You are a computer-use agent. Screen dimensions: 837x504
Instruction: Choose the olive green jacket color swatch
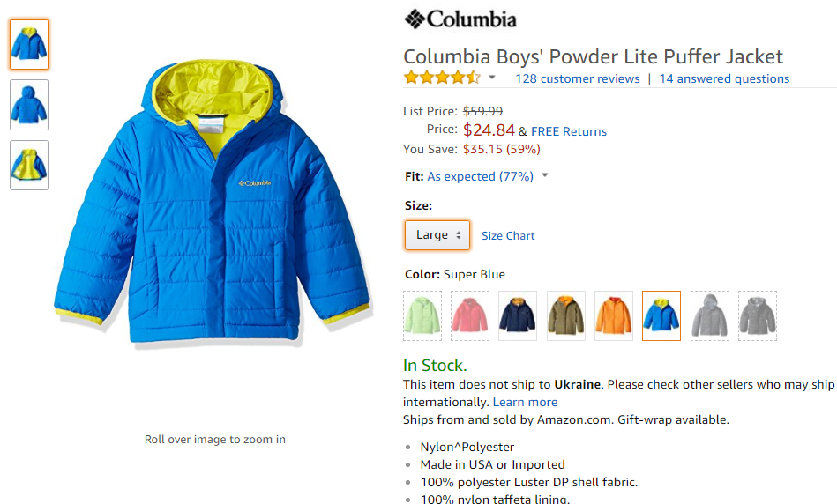[566, 315]
